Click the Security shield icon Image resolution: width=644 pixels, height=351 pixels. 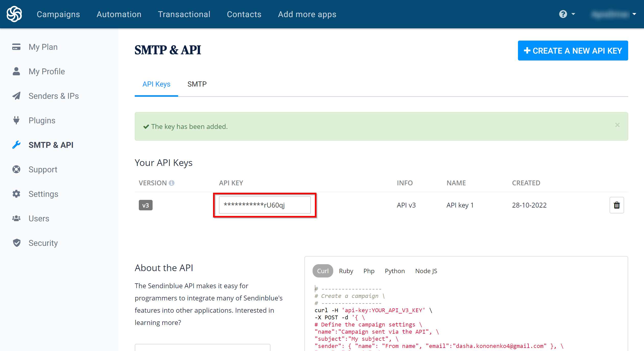17,243
